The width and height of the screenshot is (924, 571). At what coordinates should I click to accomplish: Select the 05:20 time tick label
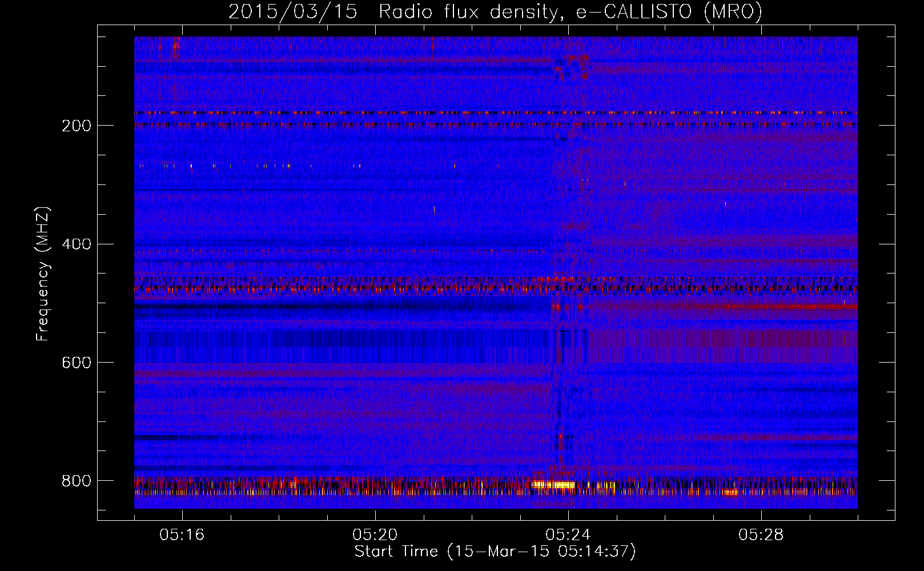[x=375, y=535]
